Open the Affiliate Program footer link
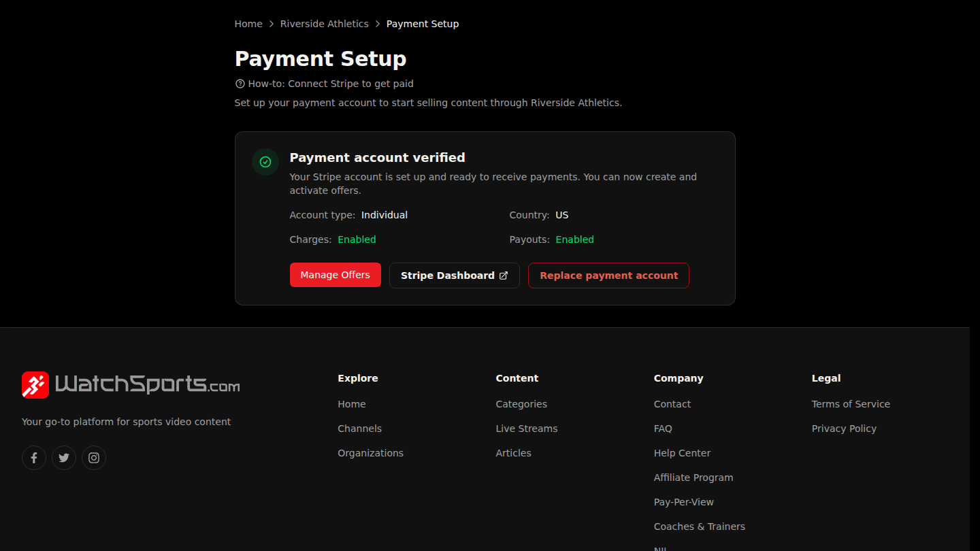 [693, 478]
